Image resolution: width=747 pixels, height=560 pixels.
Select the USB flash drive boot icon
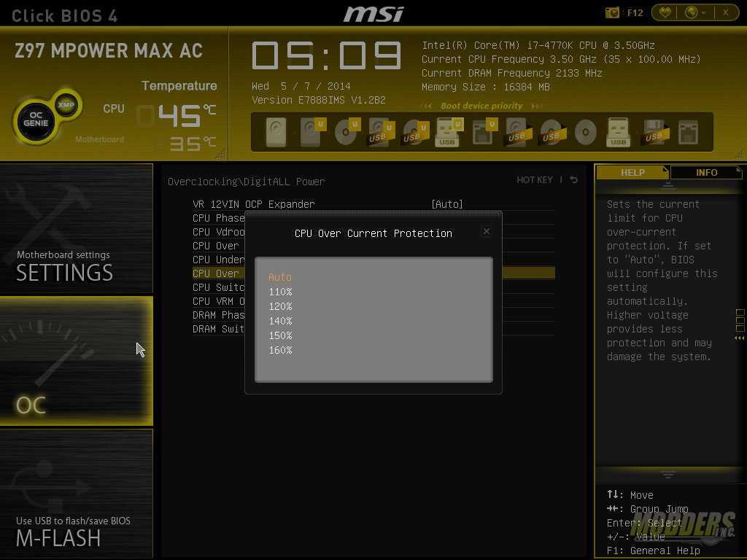(446, 133)
